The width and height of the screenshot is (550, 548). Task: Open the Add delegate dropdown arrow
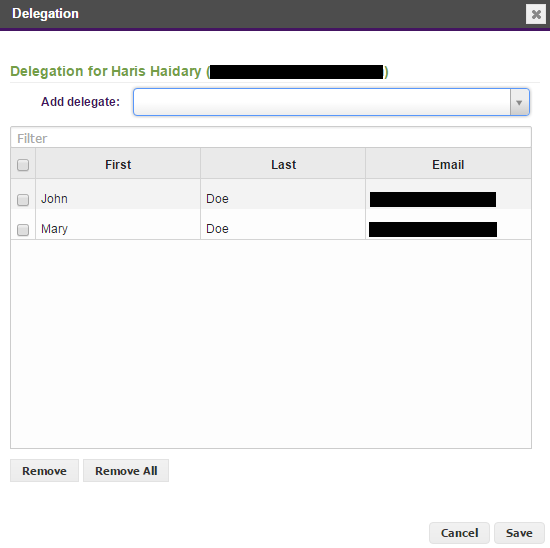point(519,102)
